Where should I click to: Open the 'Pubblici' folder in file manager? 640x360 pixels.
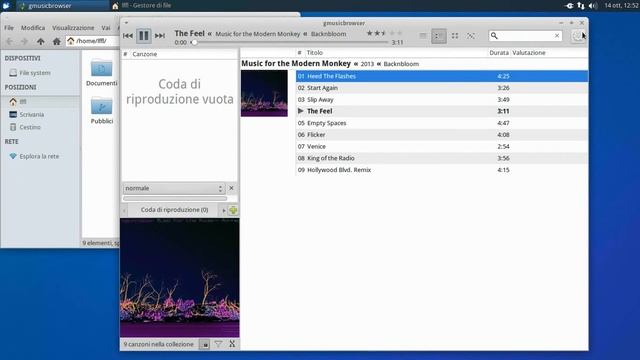coord(102,111)
